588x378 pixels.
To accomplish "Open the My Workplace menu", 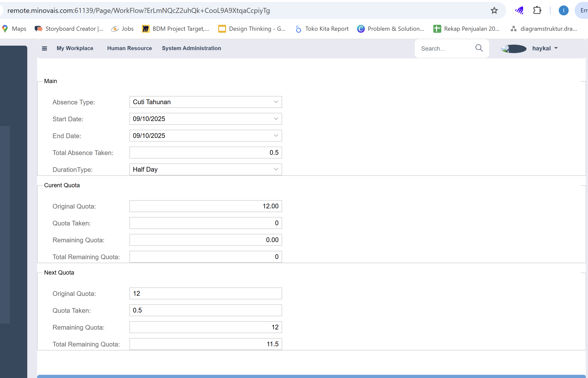I will 75,48.
